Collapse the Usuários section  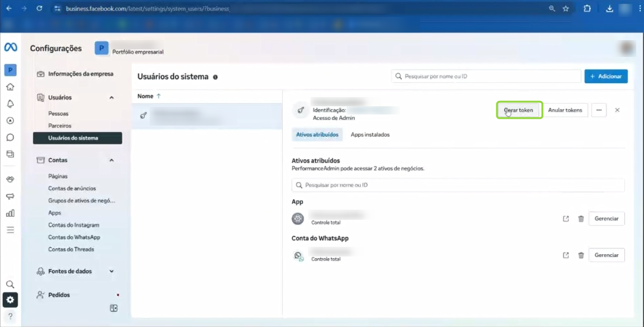(112, 98)
